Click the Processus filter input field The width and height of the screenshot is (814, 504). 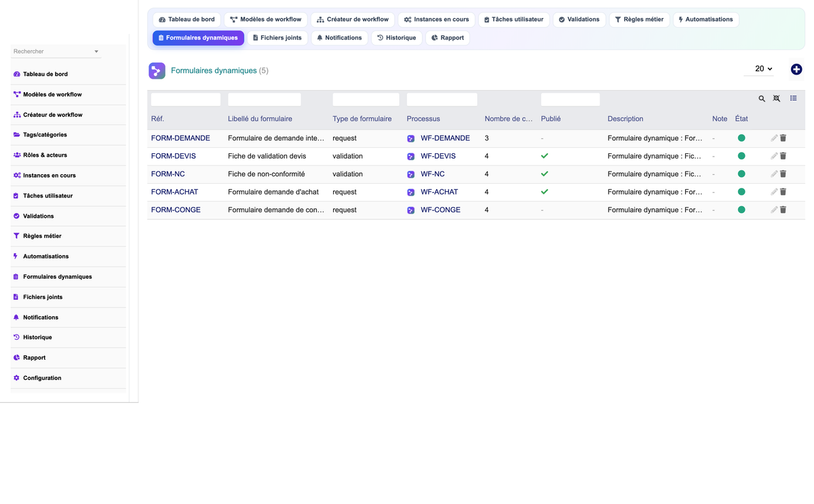442,100
